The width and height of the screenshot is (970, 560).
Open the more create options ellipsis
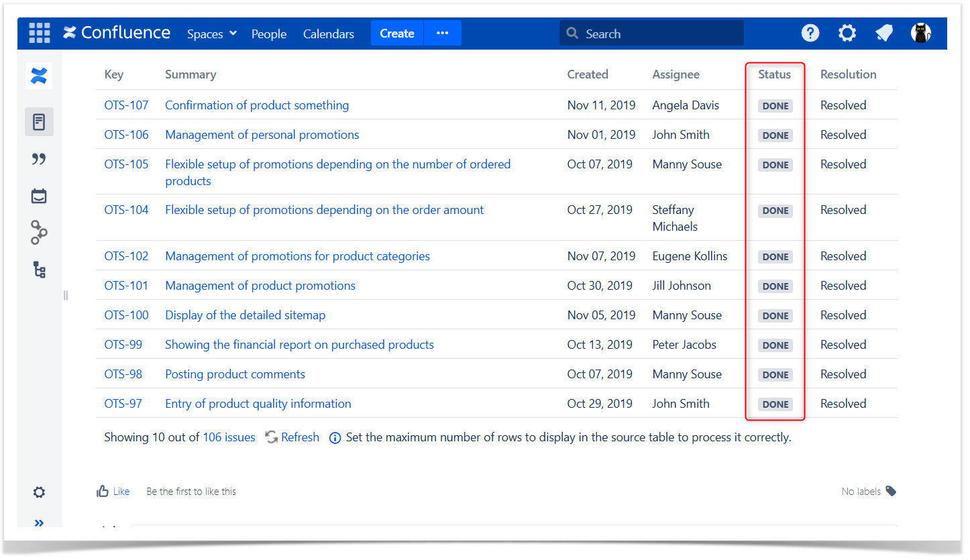click(442, 33)
